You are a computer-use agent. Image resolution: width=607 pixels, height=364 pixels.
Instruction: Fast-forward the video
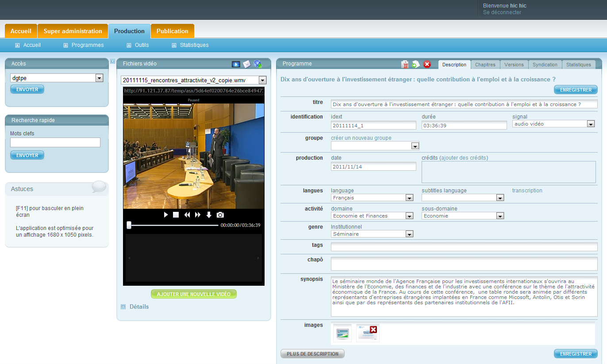click(198, 215)
